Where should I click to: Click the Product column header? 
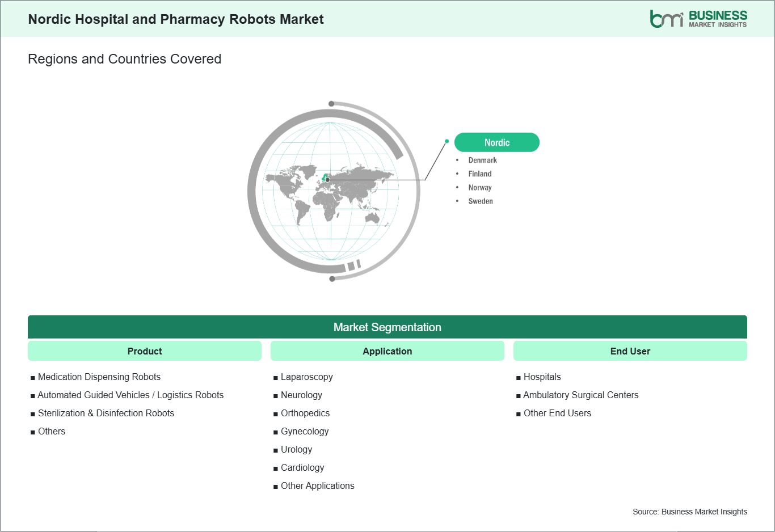[145, 351]
